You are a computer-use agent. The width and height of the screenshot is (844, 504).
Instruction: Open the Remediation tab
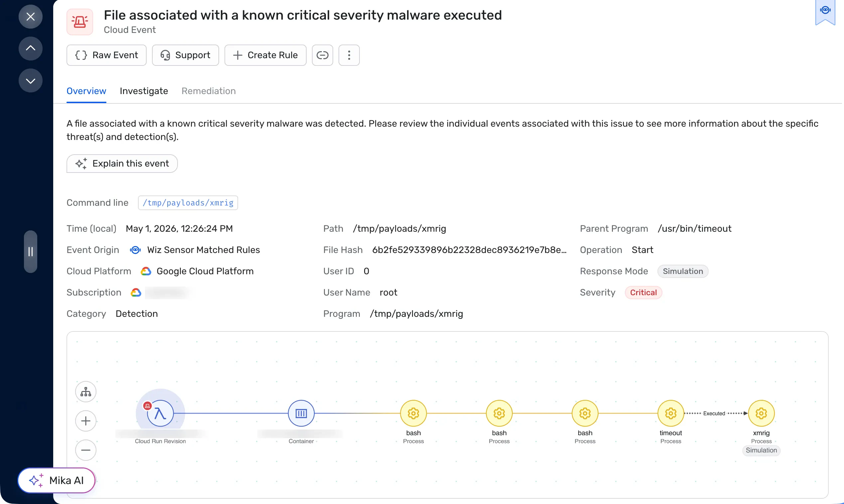(x=209, y=91)
